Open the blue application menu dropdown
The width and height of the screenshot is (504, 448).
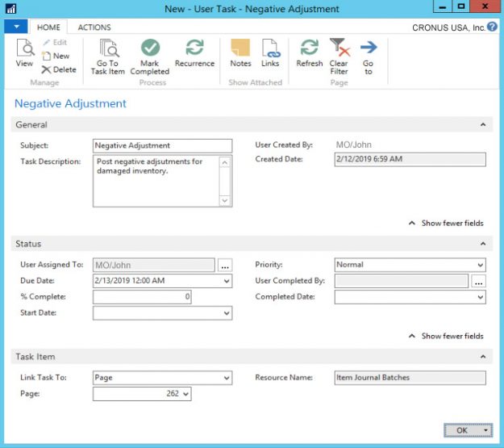pos(16,27)
